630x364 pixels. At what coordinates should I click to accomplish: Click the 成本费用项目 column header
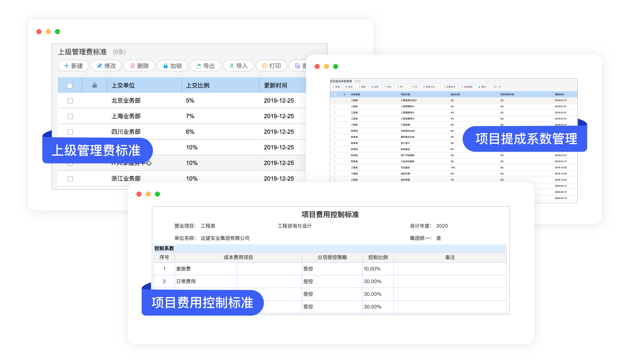(x=238, y=257)
